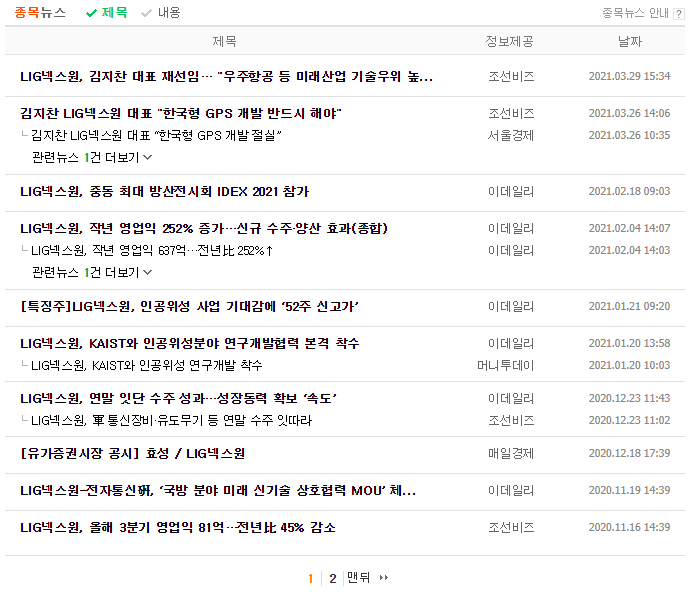Click 이데일리 source for IDEX 2021 article
The height and width of the screenshot is (592, 689).
click(511, 192)
